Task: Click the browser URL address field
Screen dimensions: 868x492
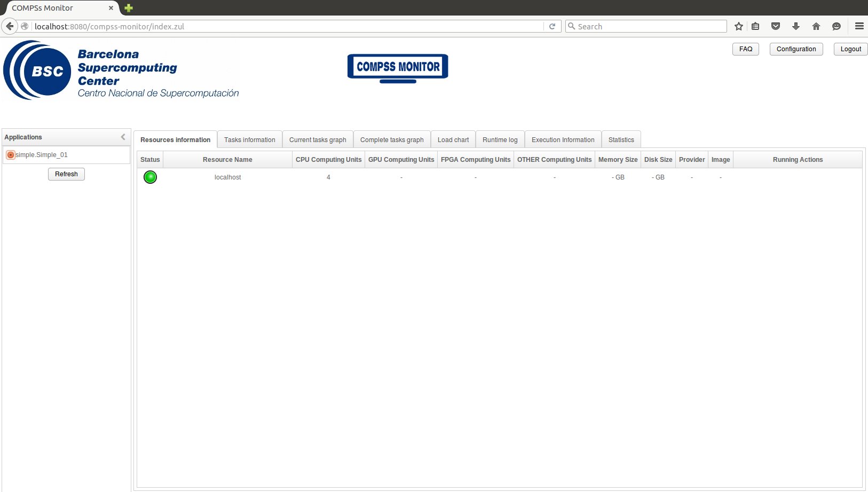Action: pos(288,26)
